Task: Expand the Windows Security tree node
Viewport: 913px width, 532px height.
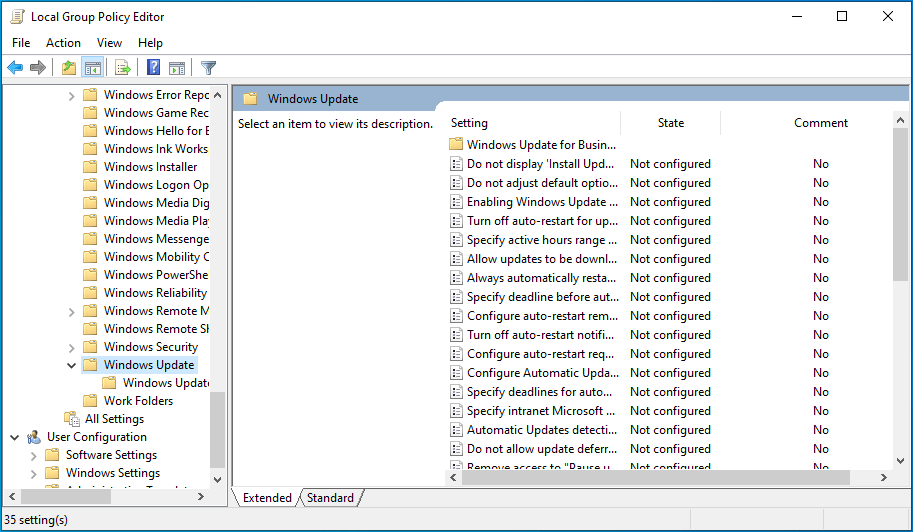Action: pyautogui.click(x=72, y=347)
